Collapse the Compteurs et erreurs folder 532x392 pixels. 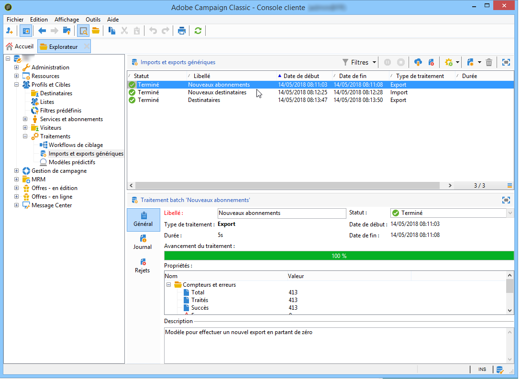(x=168, y=285)
